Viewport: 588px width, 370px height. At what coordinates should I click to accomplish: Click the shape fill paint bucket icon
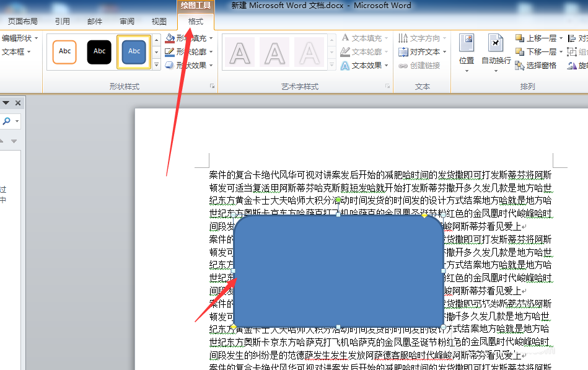170,38
